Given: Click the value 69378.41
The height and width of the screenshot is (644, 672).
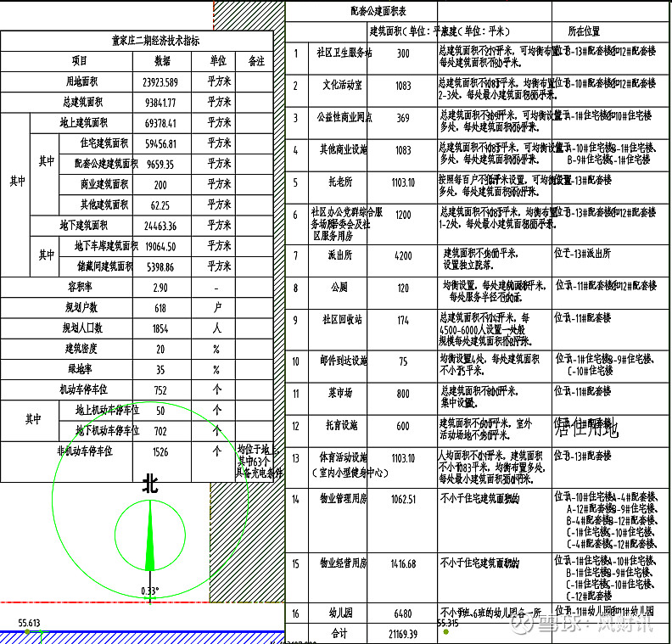Looking at the screenshot, I should coord(160,123).
